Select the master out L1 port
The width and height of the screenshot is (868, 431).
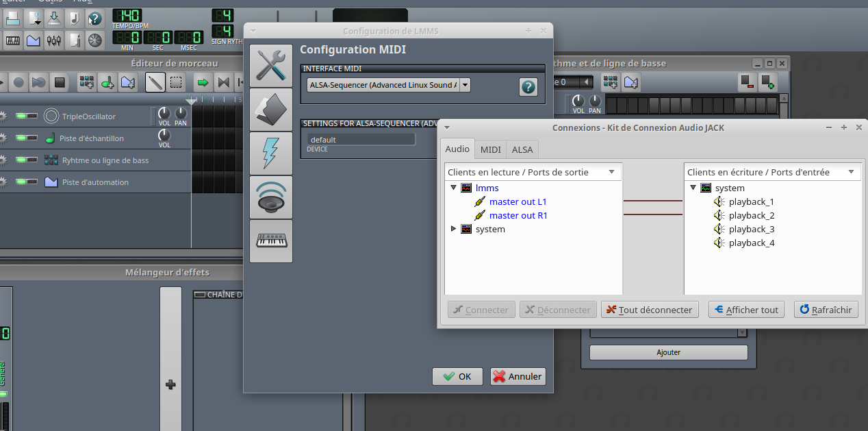518,201
